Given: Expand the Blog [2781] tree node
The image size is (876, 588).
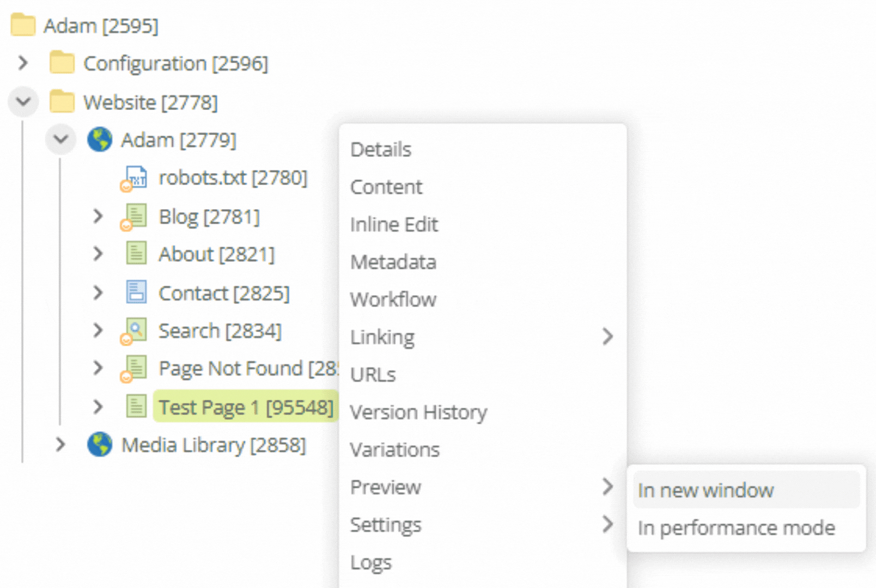Looking at the screenshot, I should pos(98,216).
